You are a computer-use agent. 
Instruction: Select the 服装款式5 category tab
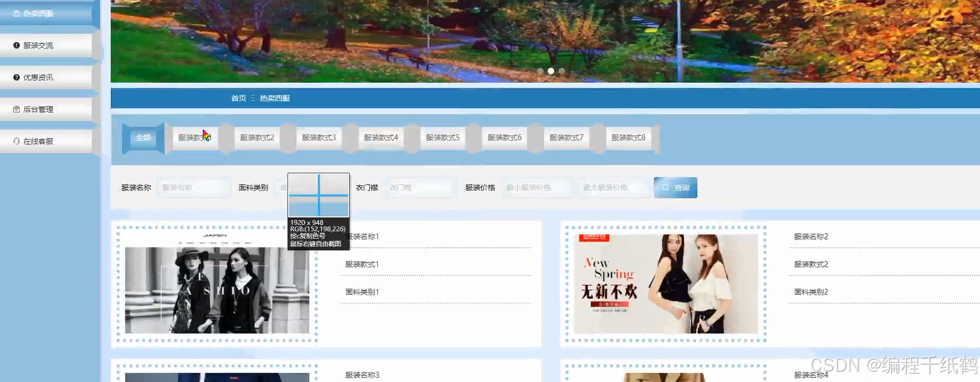[x=443, y=137]
